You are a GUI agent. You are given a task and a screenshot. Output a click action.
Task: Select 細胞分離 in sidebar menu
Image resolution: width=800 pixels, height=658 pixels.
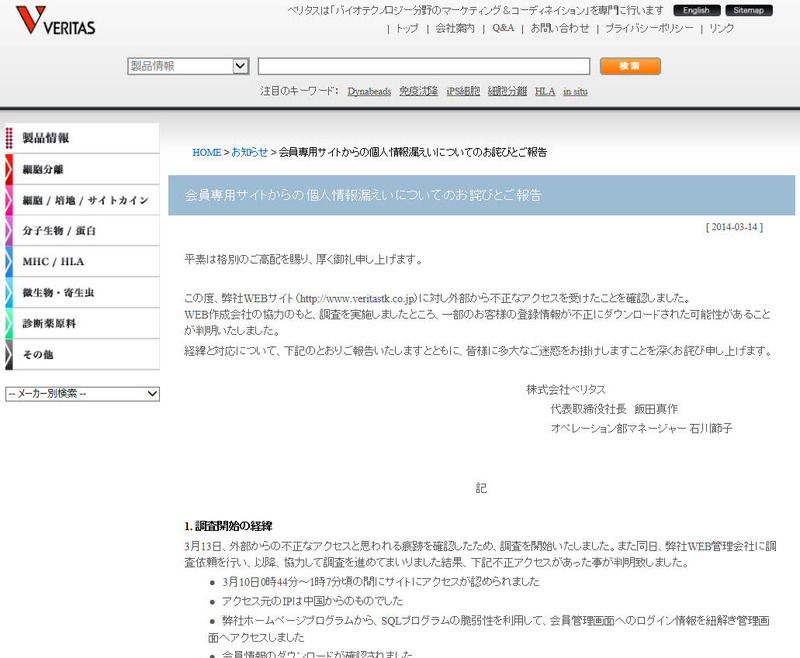click(x=82, y=169)
